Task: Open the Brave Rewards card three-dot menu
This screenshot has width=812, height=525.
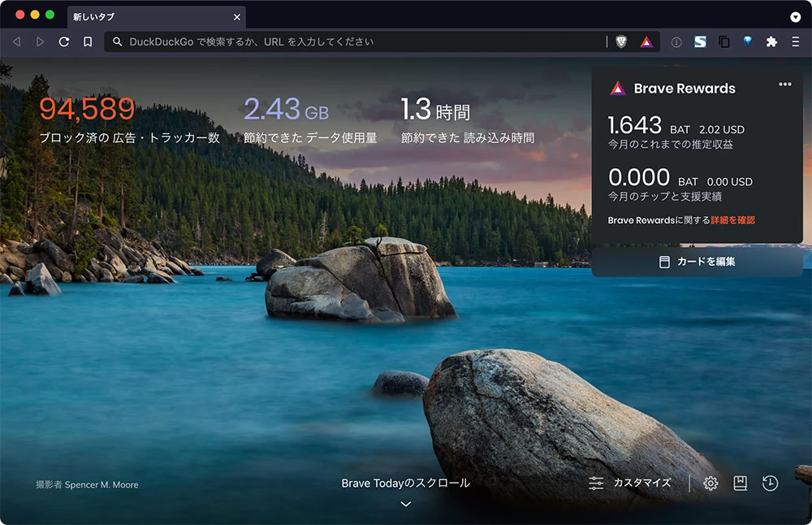Action: 784,85
